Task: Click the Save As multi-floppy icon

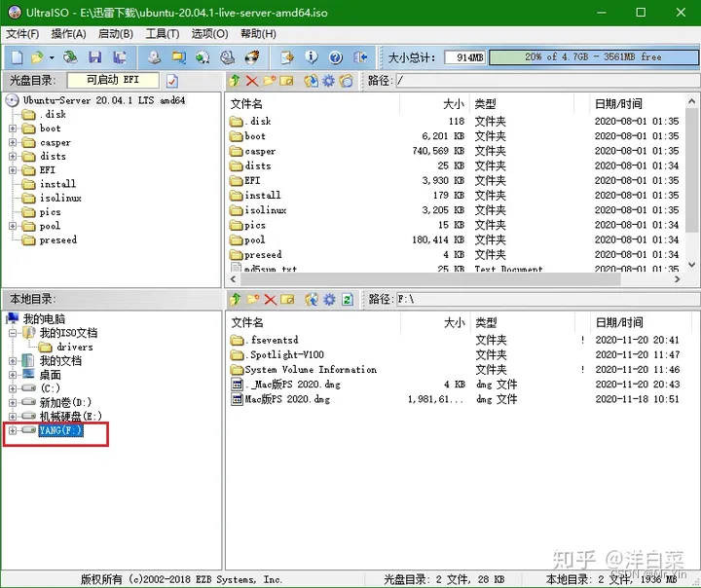Action: 120,57
